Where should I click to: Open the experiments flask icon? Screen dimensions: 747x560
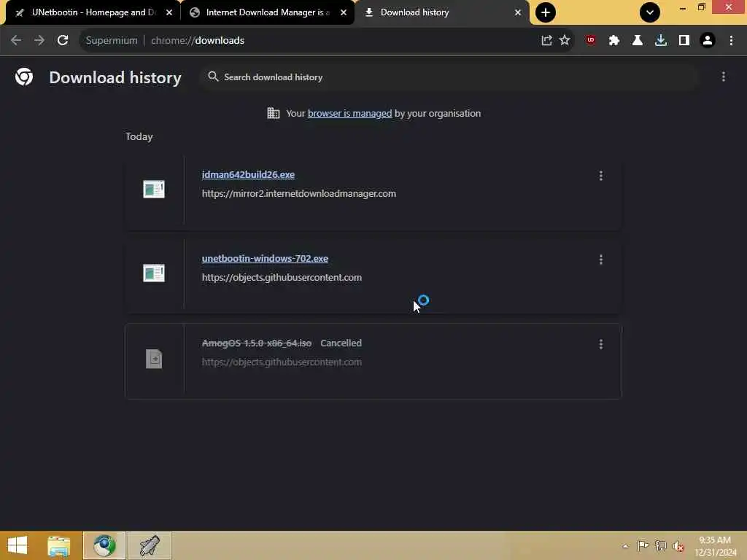click(638, 41)
